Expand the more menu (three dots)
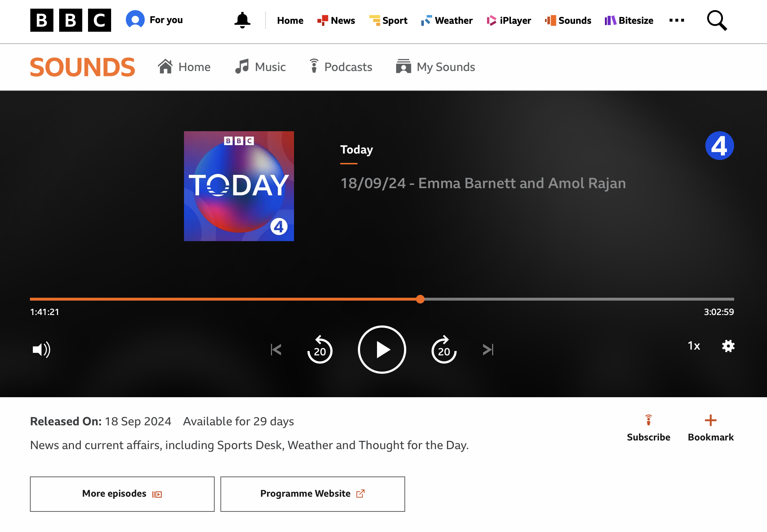 [676, 21]
